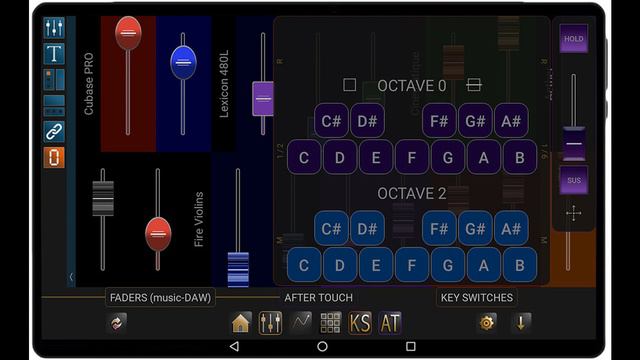Toggle the checkbox left of OCTAVE 0
This screenshot has height=360, width=640.
(x=349, y=85)
